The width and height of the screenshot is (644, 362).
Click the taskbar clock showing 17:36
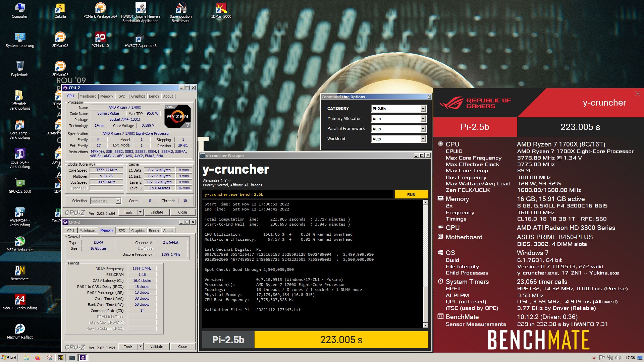coord(630,358)
